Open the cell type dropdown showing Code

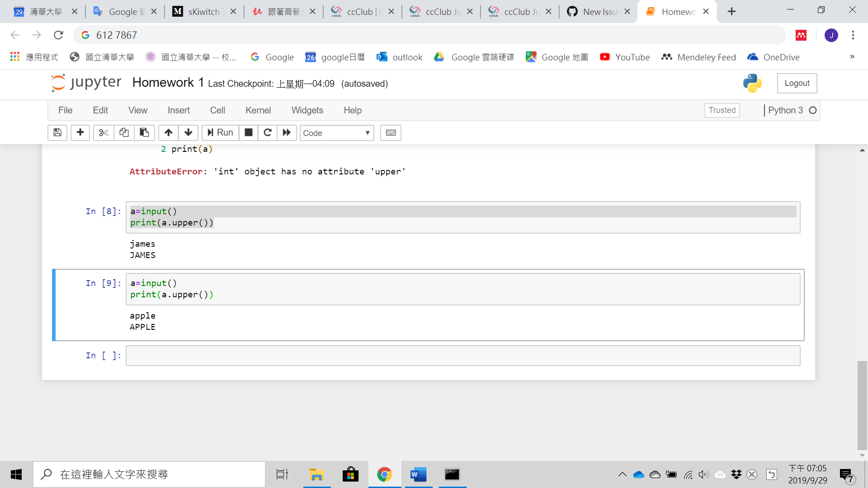click(x=336, y=132)
